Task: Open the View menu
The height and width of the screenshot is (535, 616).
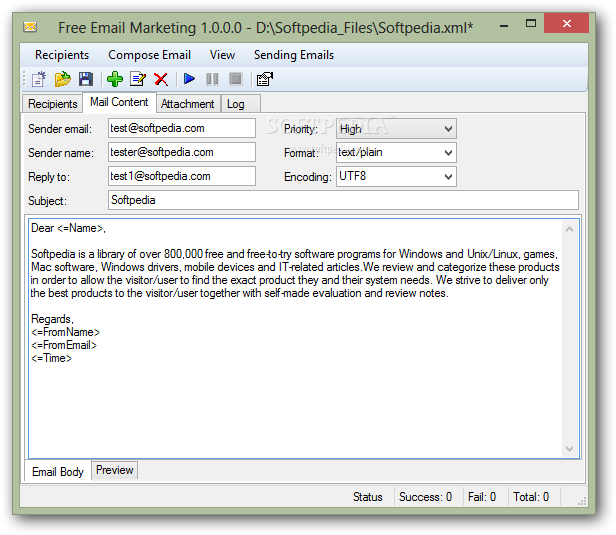Action: tap(222, 55)
